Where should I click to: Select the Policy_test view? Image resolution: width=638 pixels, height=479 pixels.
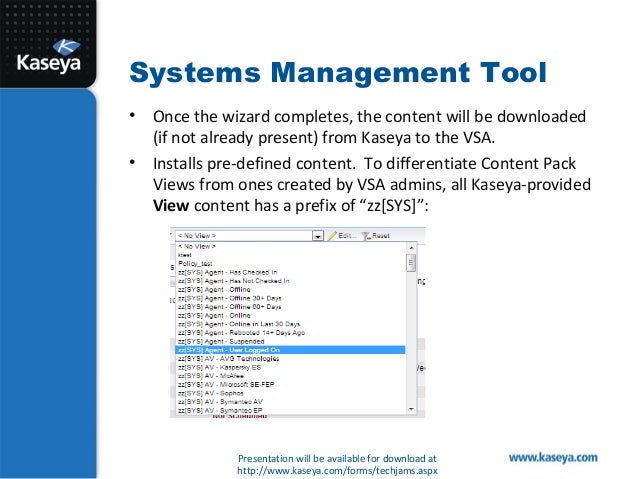click(x=291, y=264)
